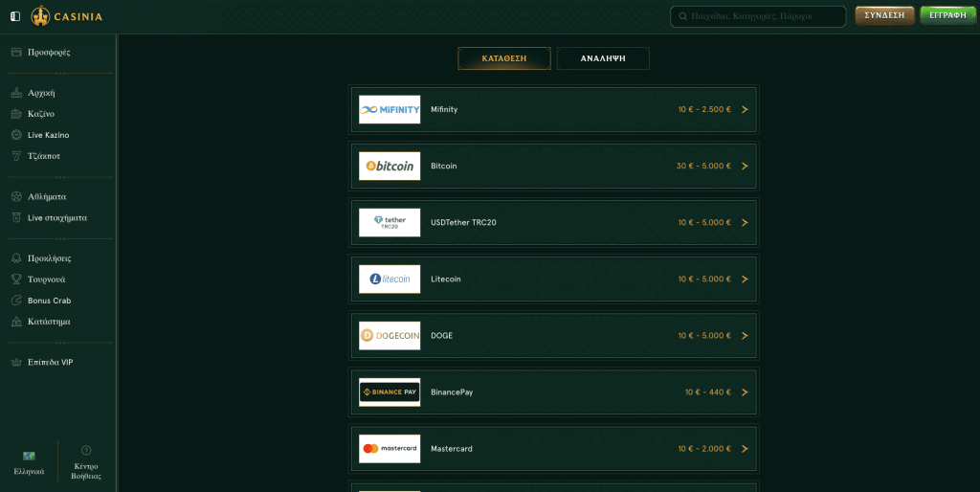Click the Bonus Crab icon
Viewport: 980px width, 492px height.
point(16,301)
